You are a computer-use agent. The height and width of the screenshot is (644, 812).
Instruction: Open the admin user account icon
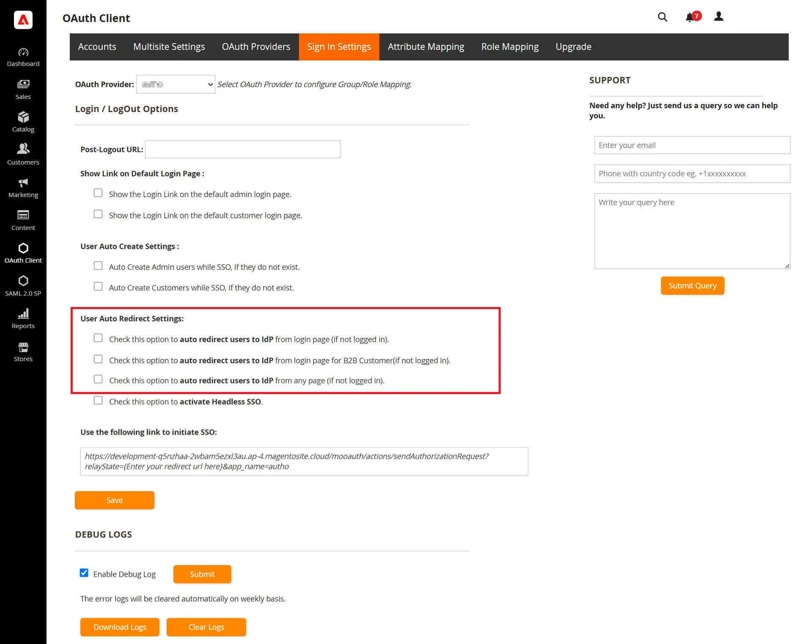click(x=719, y=16)
